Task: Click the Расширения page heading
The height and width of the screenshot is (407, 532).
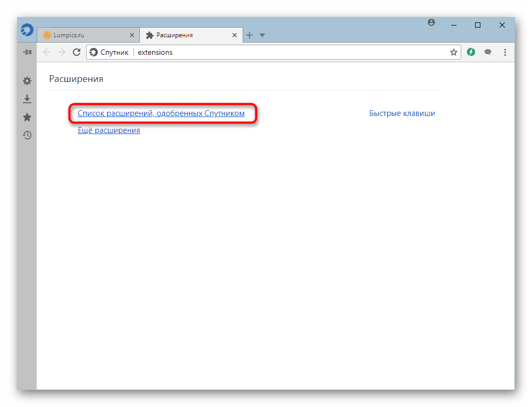Action: 76,79
